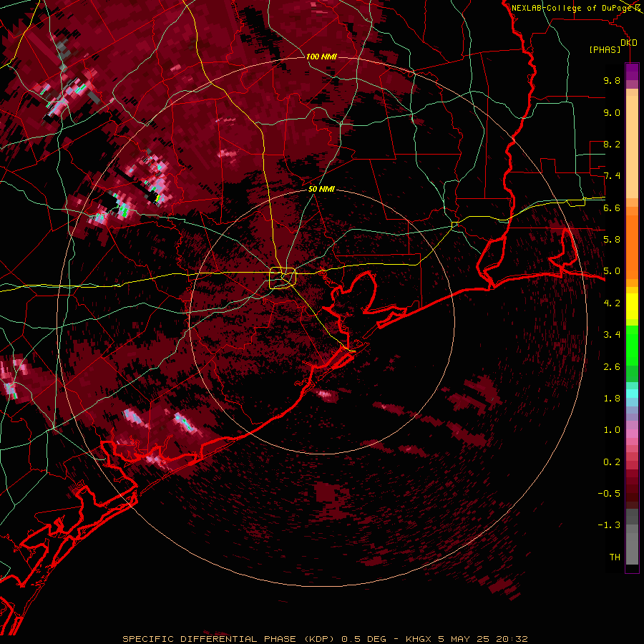644x644 pixels.
Task: Pick the purple top segment of the color bar
Action: tap(632, 72)
